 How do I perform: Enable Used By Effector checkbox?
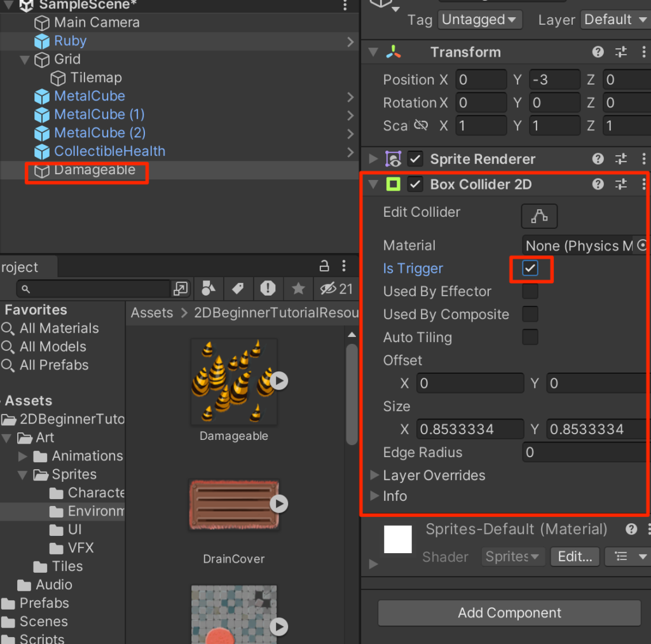(x=530, y=291)
